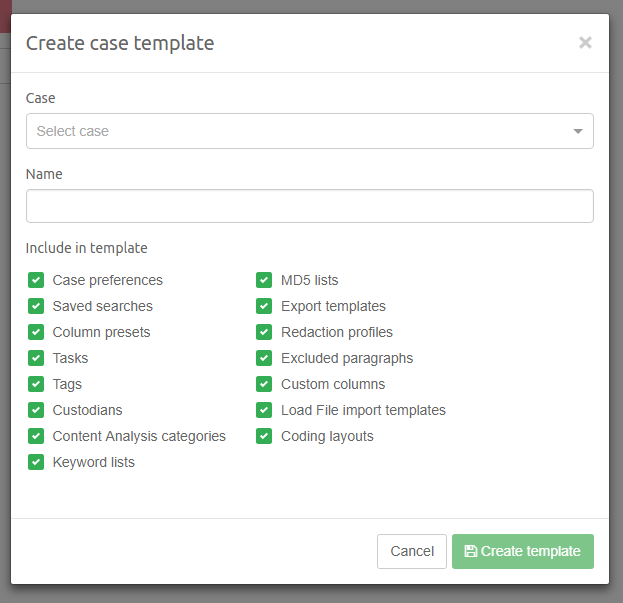Screen dimensions: 623x603
Task: Close the Create case template dialog
Action: 585,42
